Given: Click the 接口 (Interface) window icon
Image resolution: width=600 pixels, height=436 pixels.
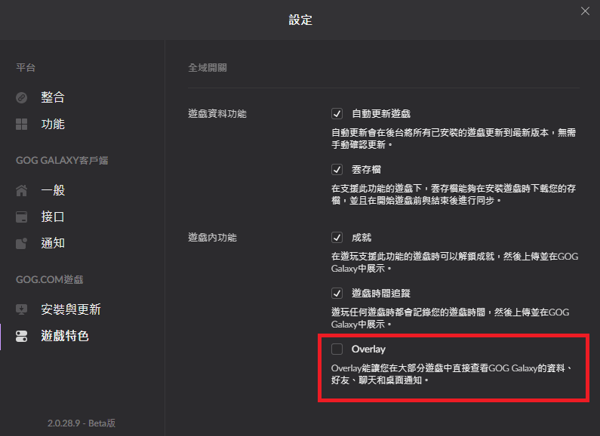Looking at the screenshot, I should point(22,216).
